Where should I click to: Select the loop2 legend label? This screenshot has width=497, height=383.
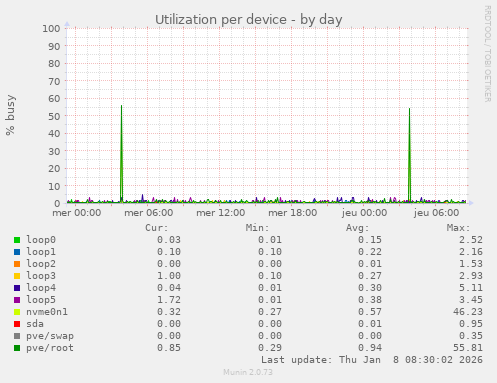41,264
